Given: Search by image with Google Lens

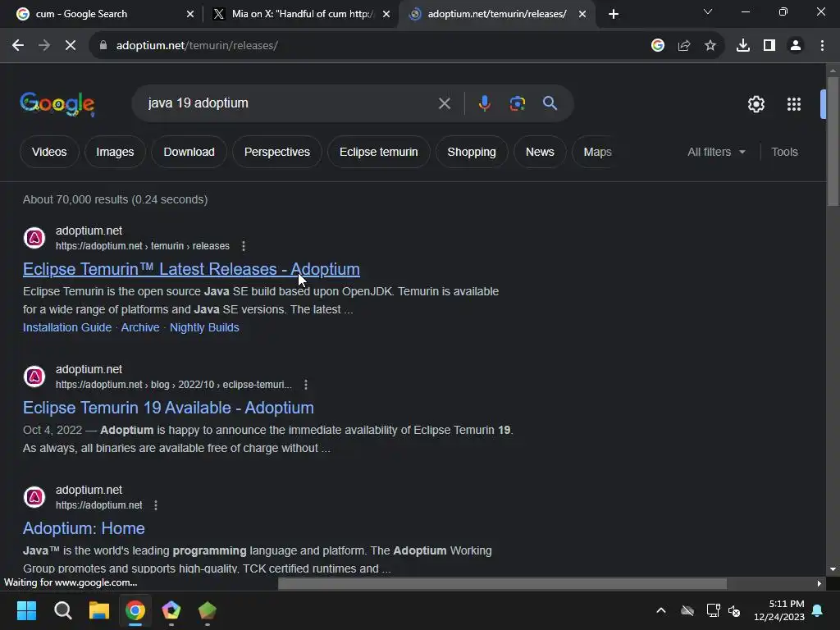Looking at the screenshot, I should (x=518, y=103).
